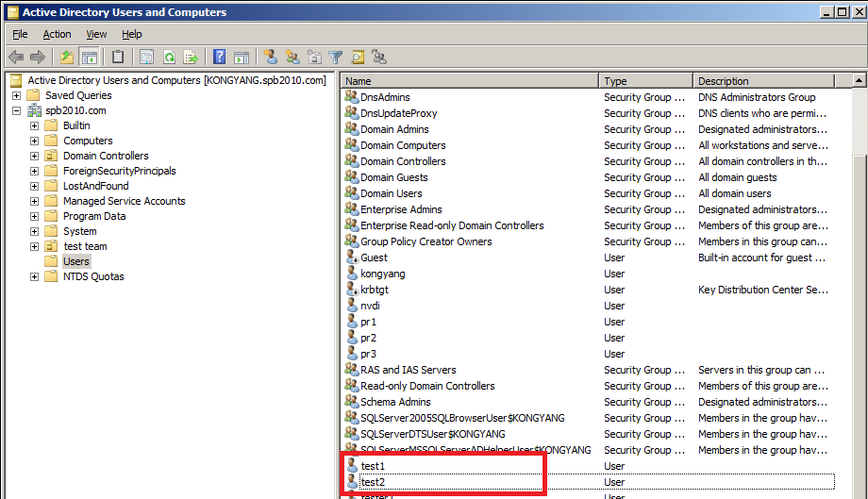Sort list by Type column header
Screen dimensions: 868x499
pos(646,81)
